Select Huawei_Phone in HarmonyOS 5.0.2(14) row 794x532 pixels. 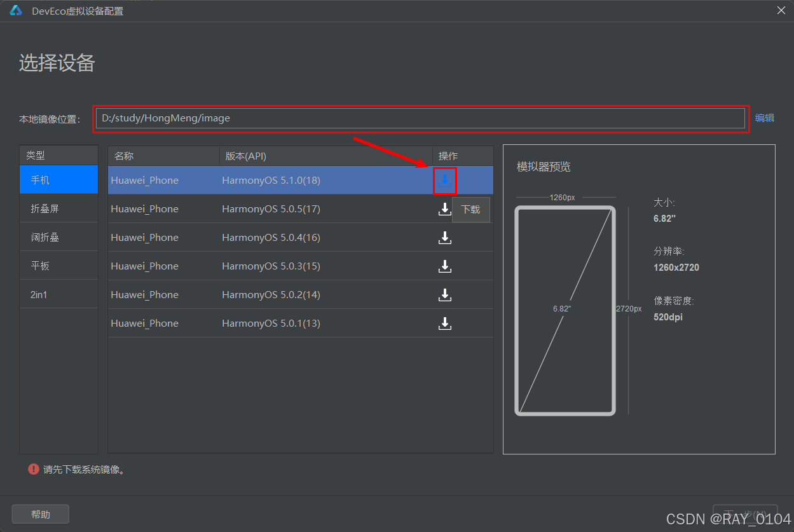pos(145,295)
